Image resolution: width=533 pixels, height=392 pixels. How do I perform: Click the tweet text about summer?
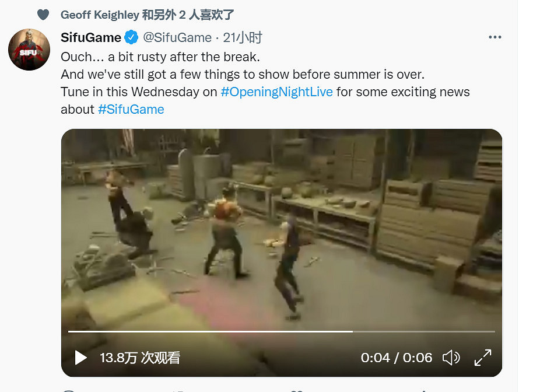pyautogui.click(x=243, y=75)
